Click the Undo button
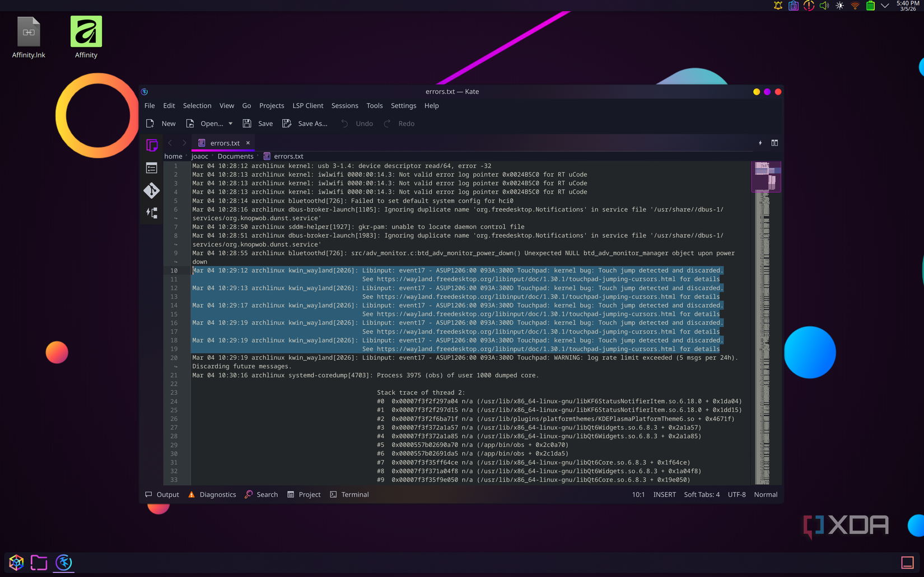Image resolution: width=924 pixels, height=577 pixels. (x=357, y=123)
